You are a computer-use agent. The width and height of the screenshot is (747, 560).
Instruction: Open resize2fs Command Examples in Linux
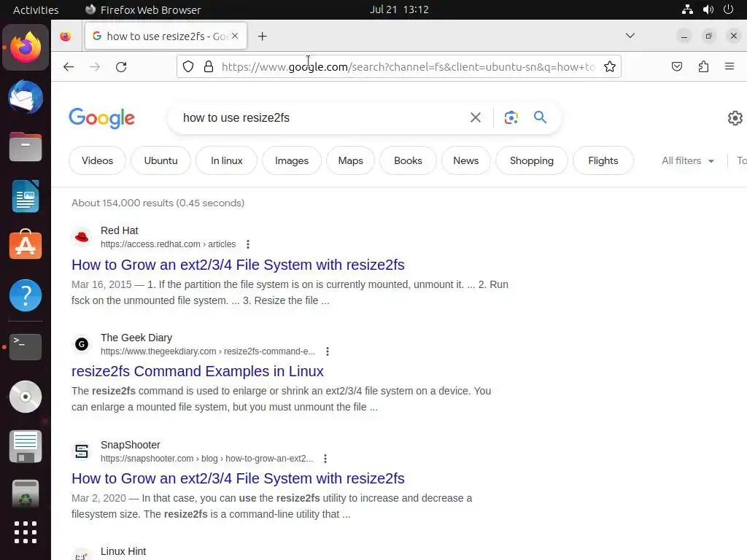click(197, 371)
